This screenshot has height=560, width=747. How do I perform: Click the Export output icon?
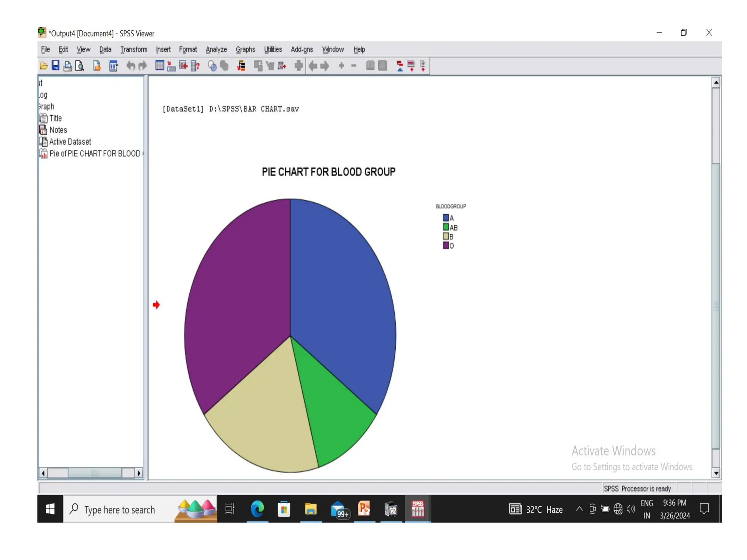point(97,66)
